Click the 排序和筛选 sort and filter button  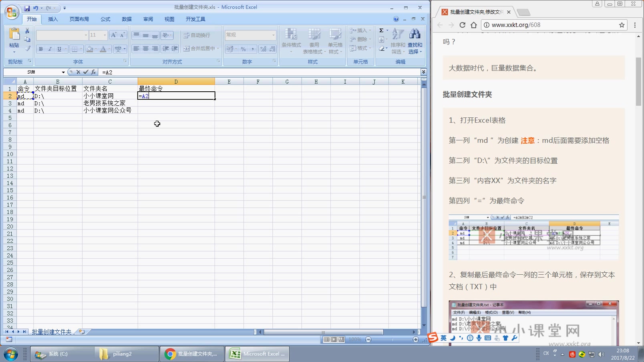point(398,41)
